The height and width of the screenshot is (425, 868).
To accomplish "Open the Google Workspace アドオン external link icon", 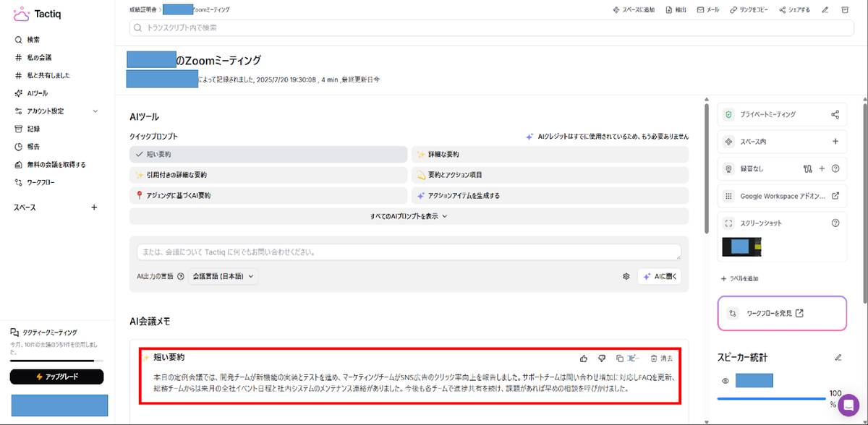I will coord(835,196).
